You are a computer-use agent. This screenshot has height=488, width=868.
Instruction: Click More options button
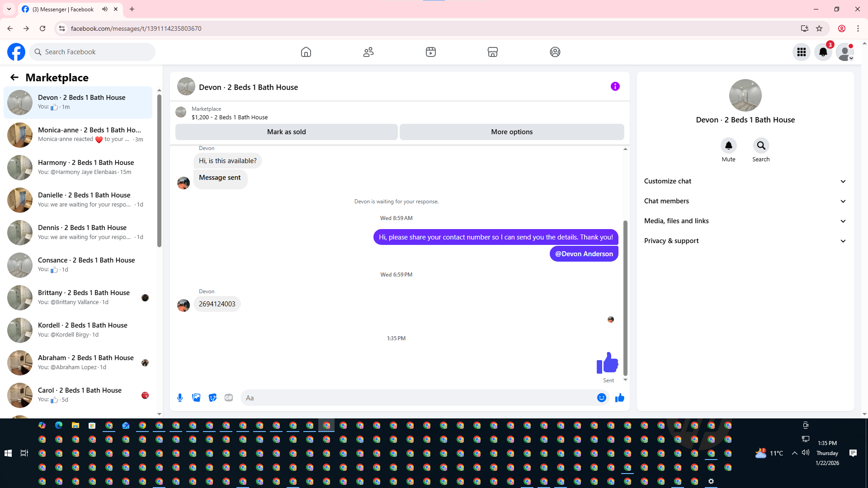pyautogui.click(x=512, y=132)
